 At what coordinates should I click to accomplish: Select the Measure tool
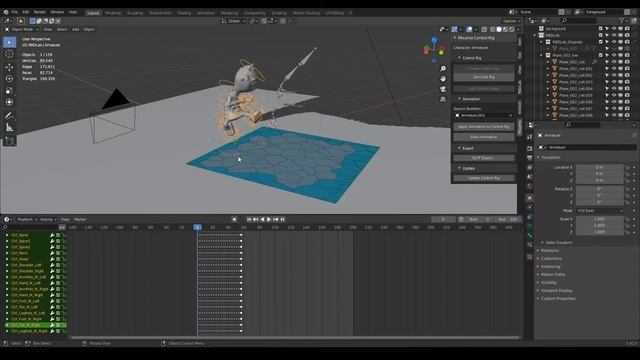(9, 128)
